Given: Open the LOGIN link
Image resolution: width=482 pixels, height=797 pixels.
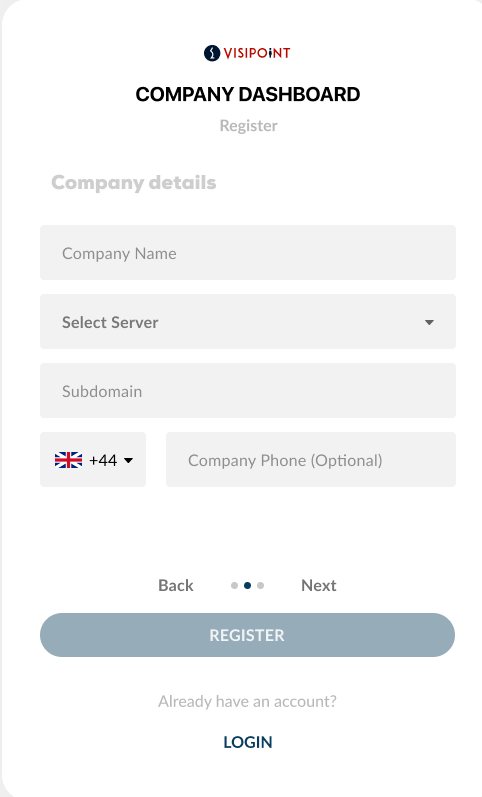Looking at the screenshot, I should point(248,742).
